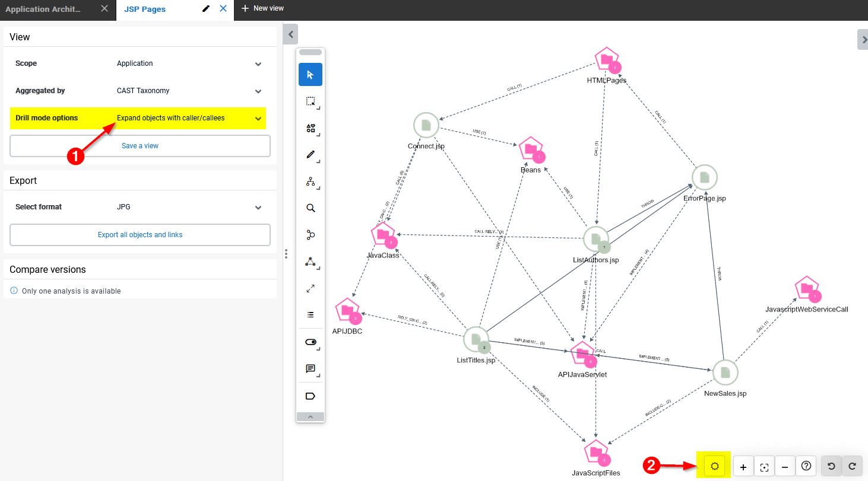Collapse the left panel with arrow
This screenshot has width=868, height=481.
click(290, 34)
